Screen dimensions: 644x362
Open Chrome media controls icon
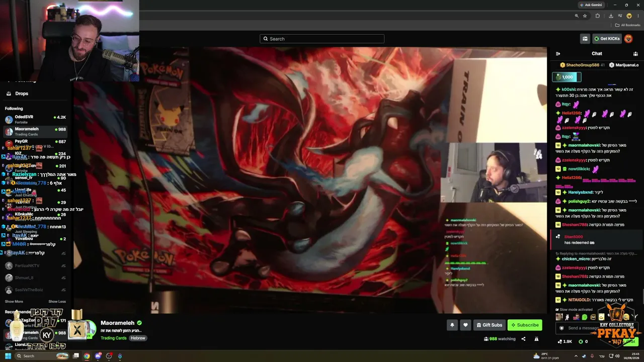[x=620, y=16]
